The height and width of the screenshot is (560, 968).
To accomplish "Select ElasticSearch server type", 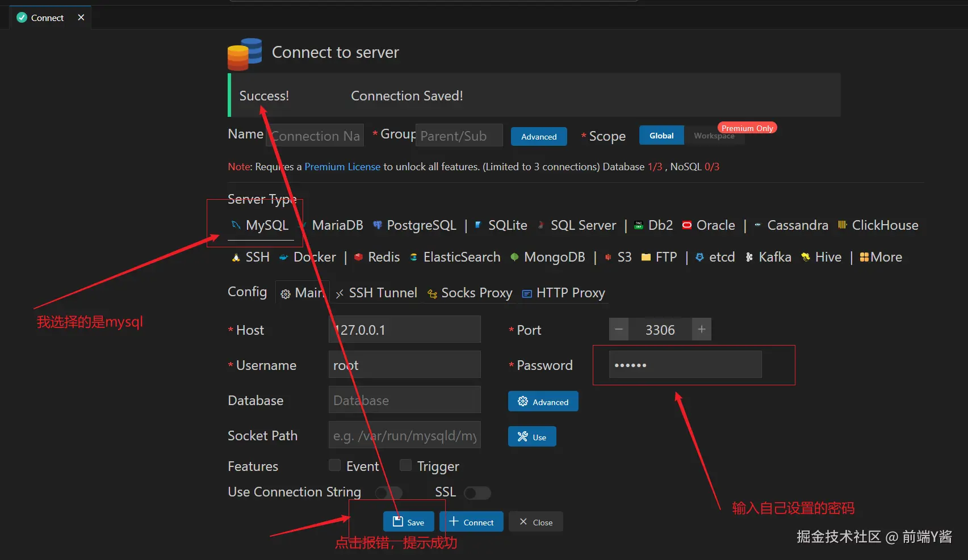I will [x=455, y=257].
